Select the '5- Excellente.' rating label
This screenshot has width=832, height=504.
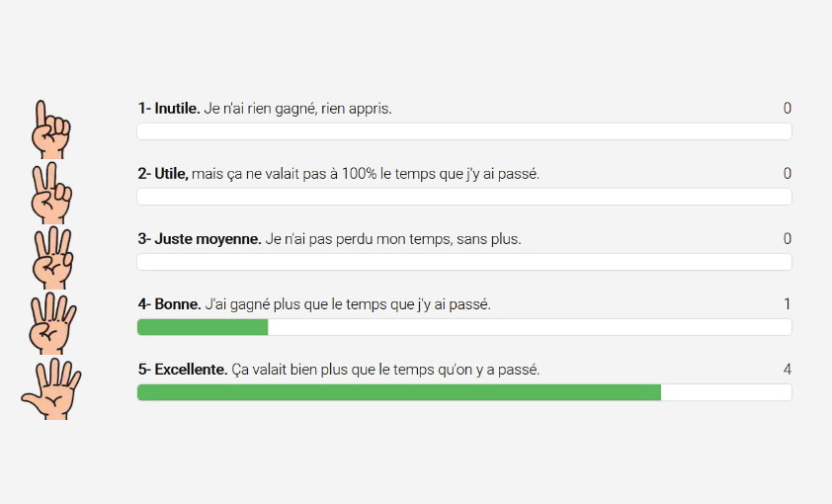tap(183, 369)
